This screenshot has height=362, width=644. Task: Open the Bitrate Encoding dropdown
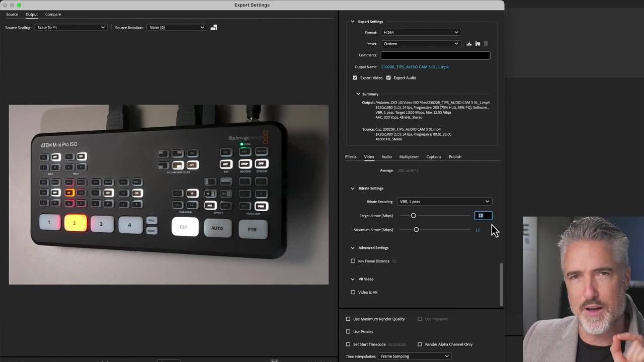(x=443, y=201)
